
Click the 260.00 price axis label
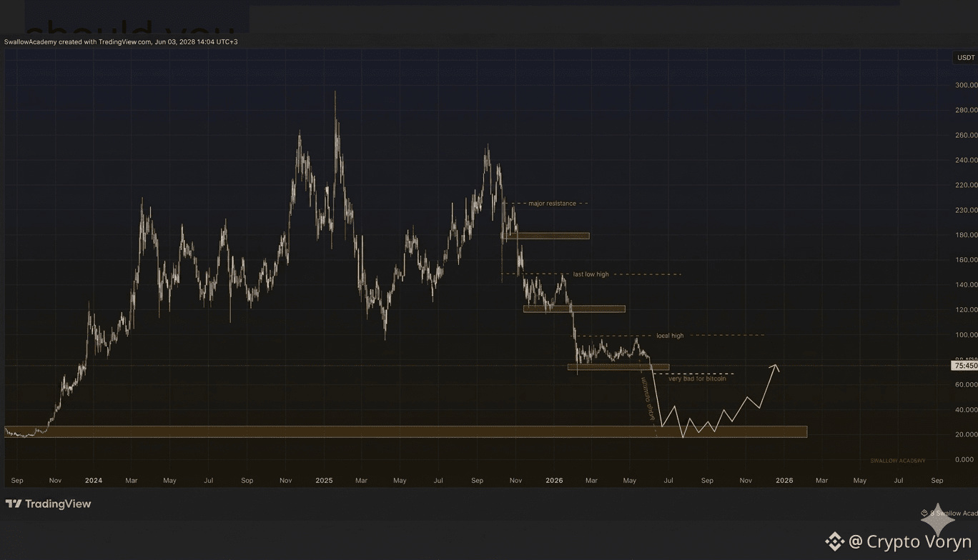tap(966, 135)
